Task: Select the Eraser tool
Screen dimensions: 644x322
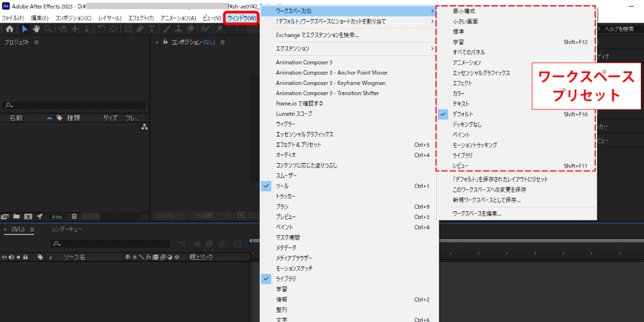Action: coord(190,29)
